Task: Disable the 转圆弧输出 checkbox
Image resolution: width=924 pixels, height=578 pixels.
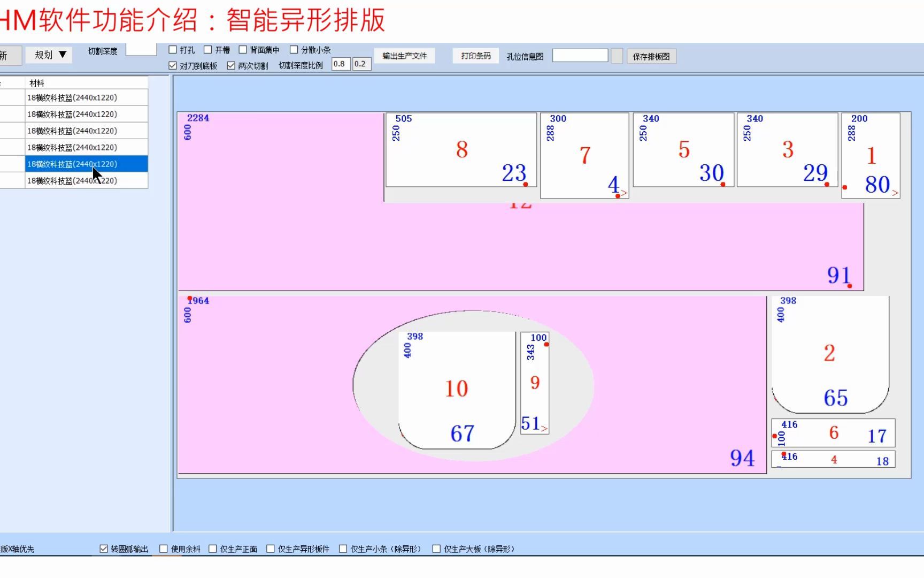Action: pos(103,549)
